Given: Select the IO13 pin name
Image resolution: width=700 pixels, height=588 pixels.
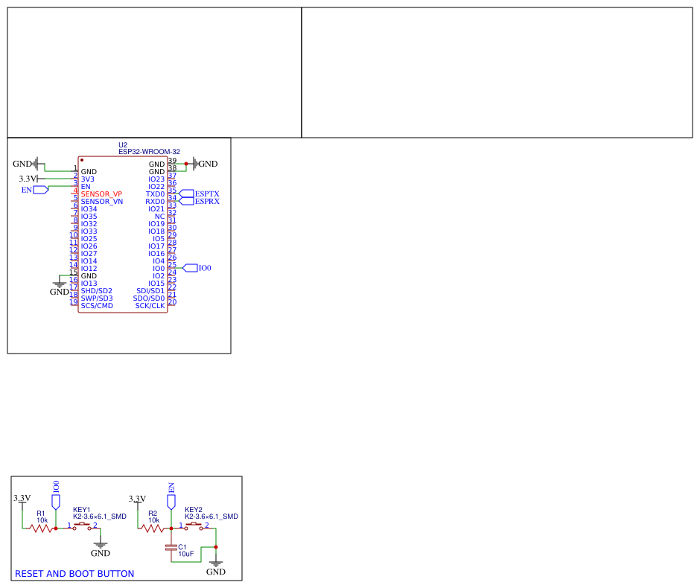Looking at the screenshot, I should pos(89,284).
